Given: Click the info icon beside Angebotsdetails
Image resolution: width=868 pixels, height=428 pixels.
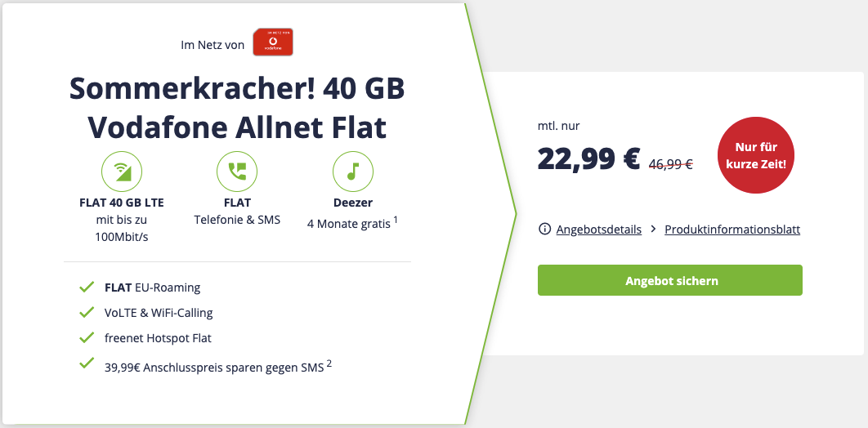Looking at the screenshot, I should (x=544, y=230).
